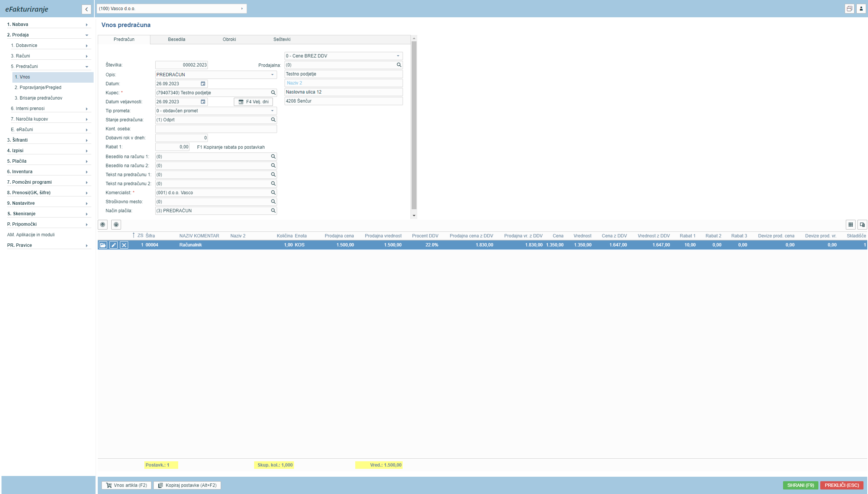The height and width of the screenshot is (494, 868).
Task: Open lookup for Tekst na predračunu 2
Action: point(273,184)
